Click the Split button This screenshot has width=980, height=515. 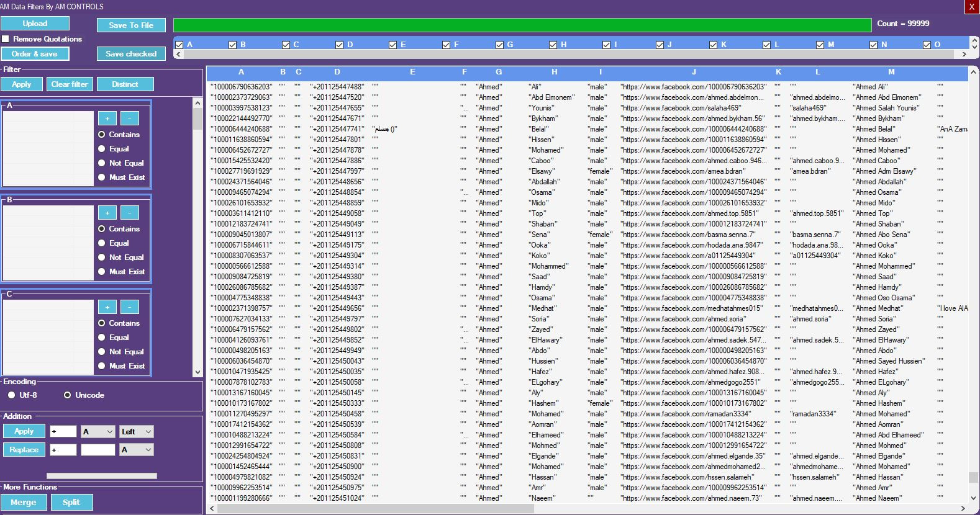click(x=71, y=503)
